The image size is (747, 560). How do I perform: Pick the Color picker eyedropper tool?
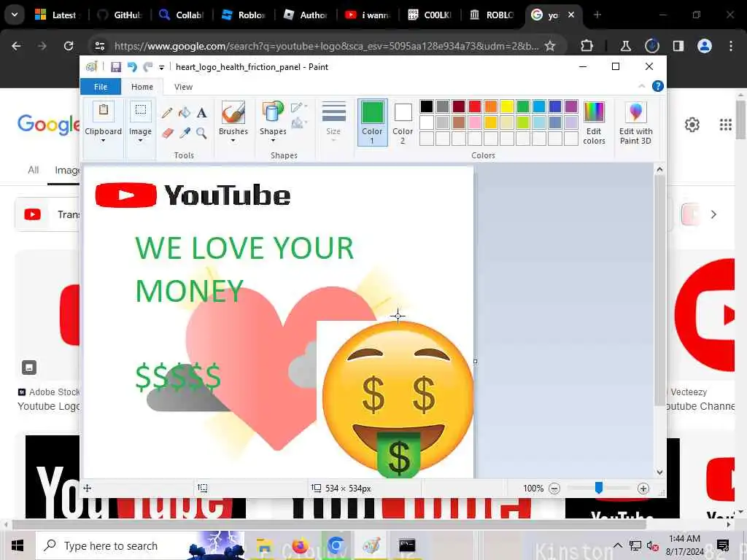coord(185,133)
